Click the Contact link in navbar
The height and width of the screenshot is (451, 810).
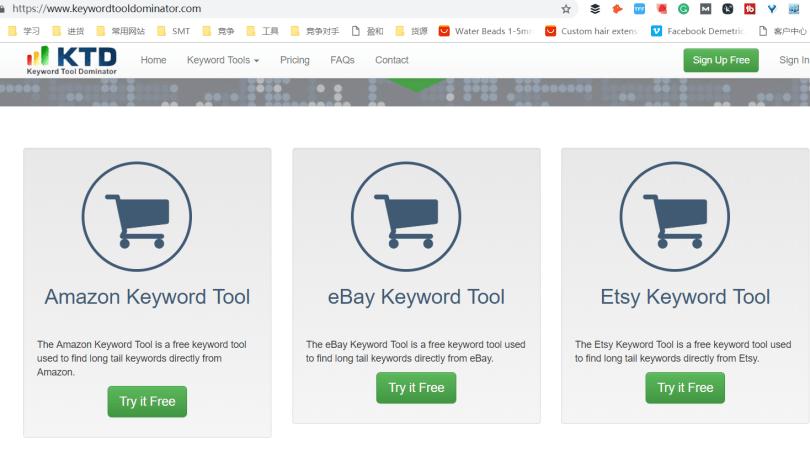click(392, 60)
